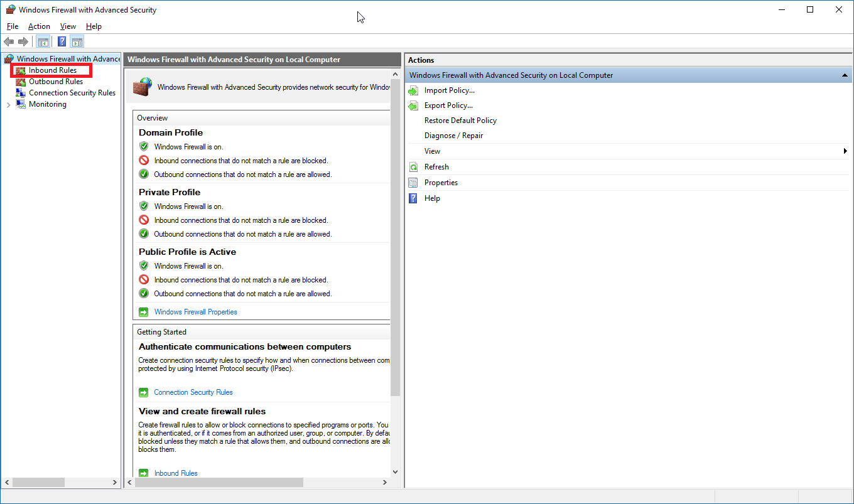Click the Forward arrow toolbar icon
854x504 pixels.
(x=23, y=42)
